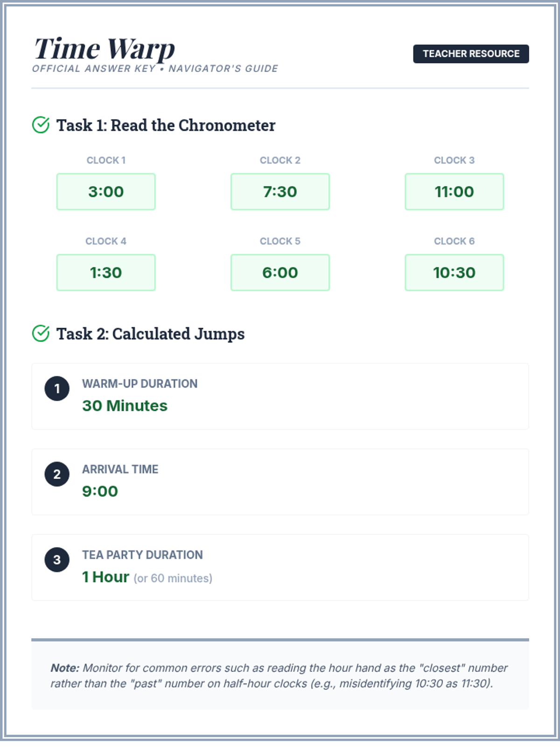Click the Time Warp title
The width and height of the screenshot is (560, 747).
105,49
